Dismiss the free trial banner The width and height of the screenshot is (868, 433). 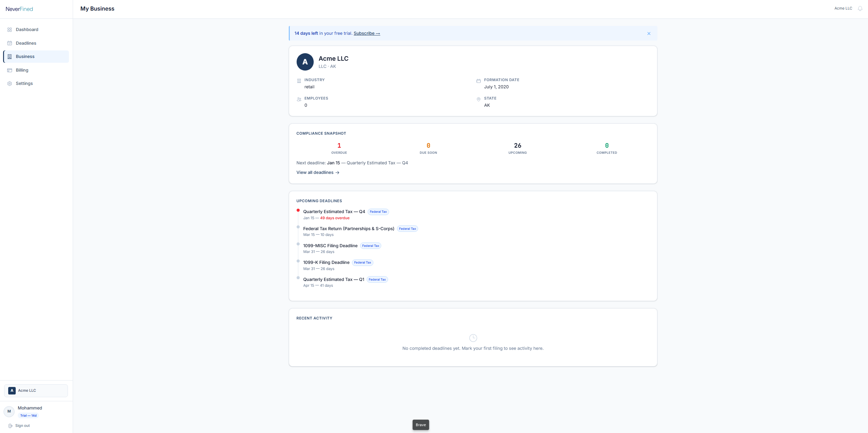[x=649, y=33]
